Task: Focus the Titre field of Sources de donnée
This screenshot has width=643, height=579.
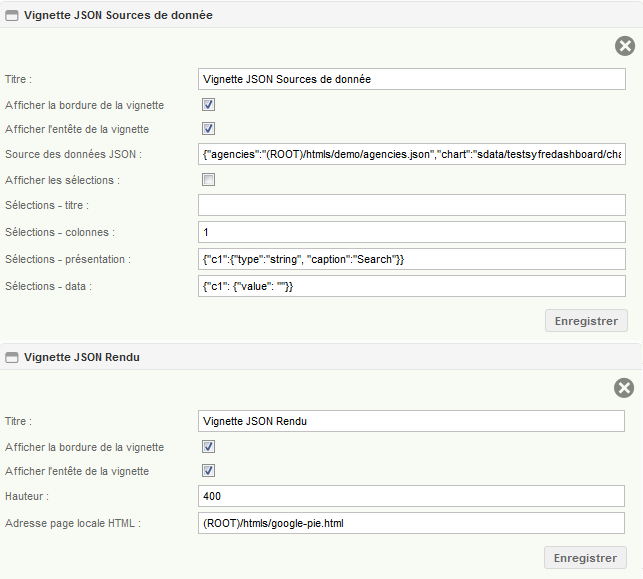Action: pos(412,79)
